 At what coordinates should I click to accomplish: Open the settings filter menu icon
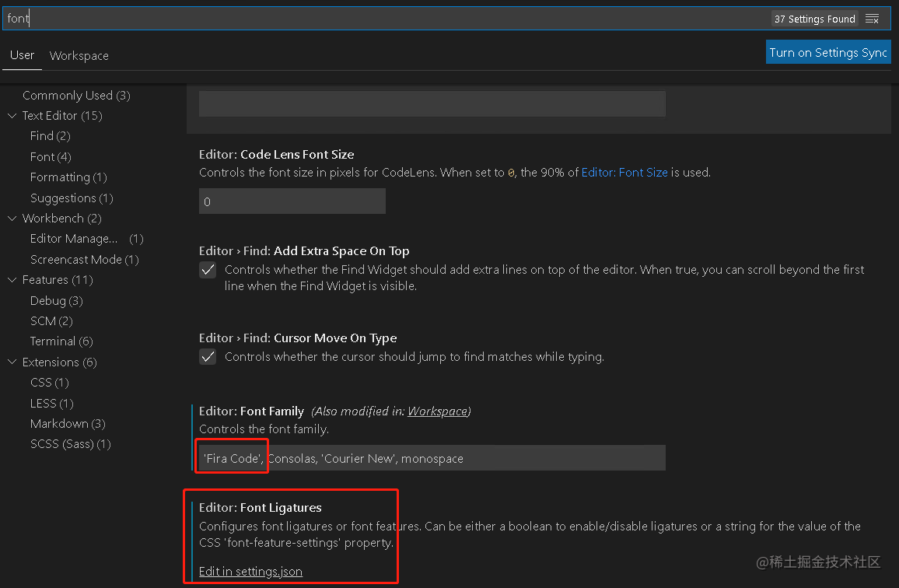click(x=873, y=18)
